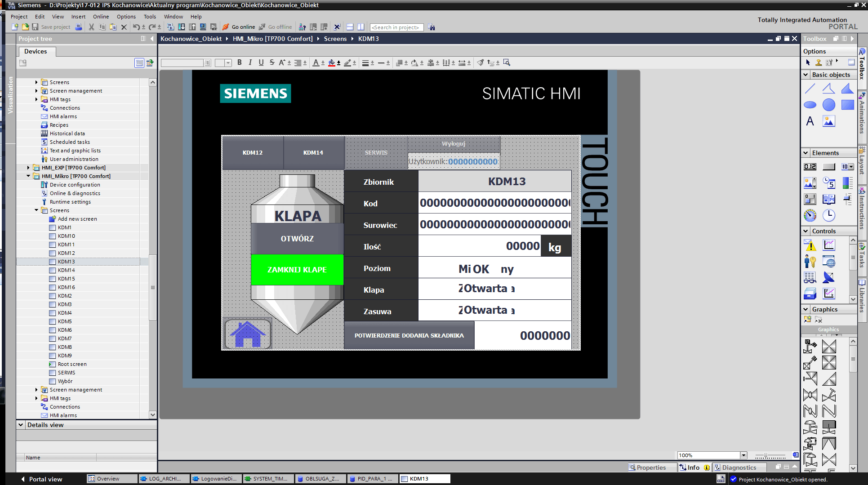
Task: Click the Search in project field
Action: (396, 27)
